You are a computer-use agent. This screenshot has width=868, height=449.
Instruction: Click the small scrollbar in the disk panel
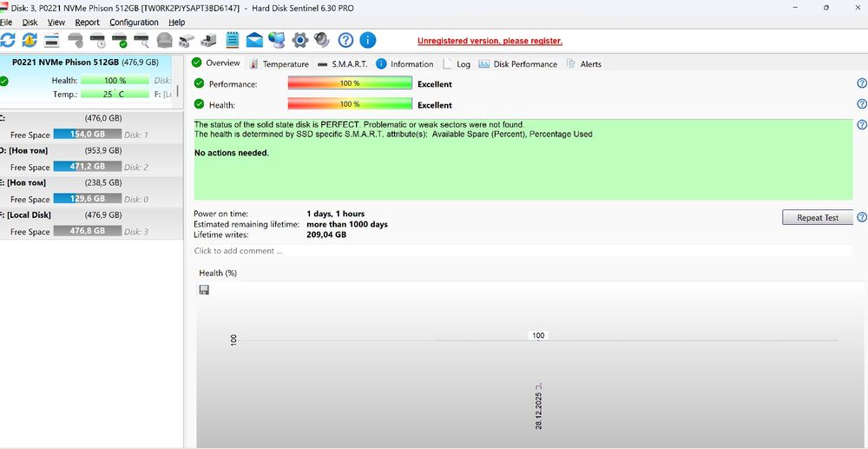tap(178, 90)
